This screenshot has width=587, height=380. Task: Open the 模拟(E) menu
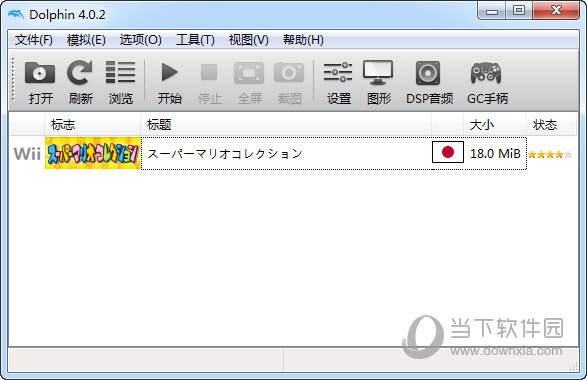coord(86,40)
